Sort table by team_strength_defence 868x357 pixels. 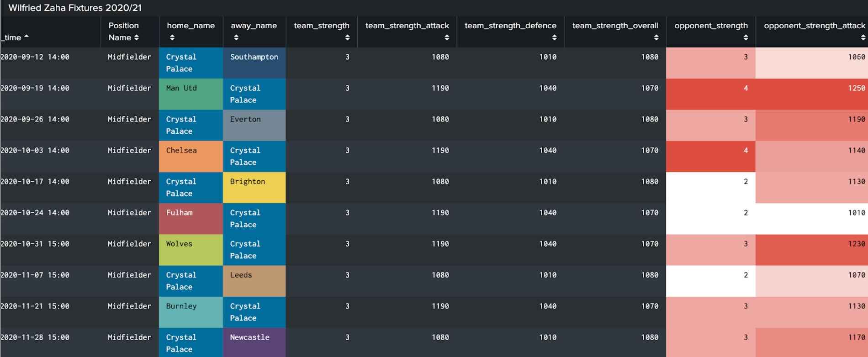[x=554, y=37]
